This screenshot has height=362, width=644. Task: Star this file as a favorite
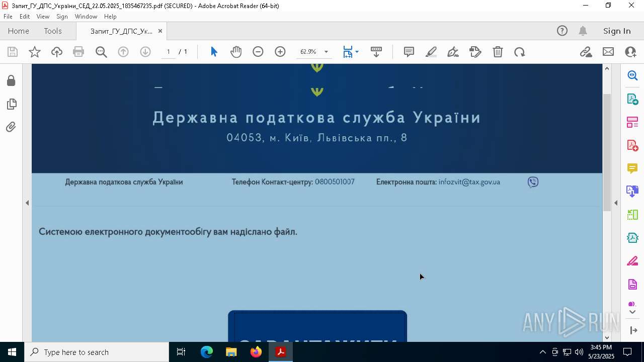point(35,52)
